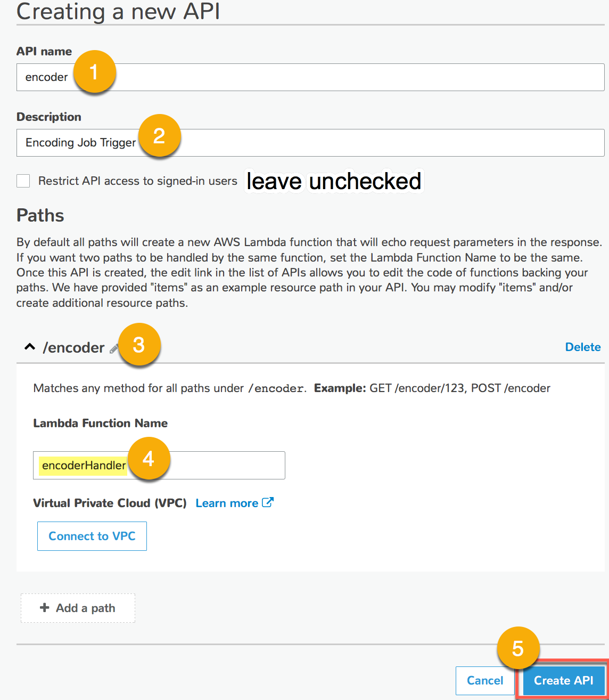Click Connect to VPC
This screenshot has width=609, height=700.
point(92,536)
